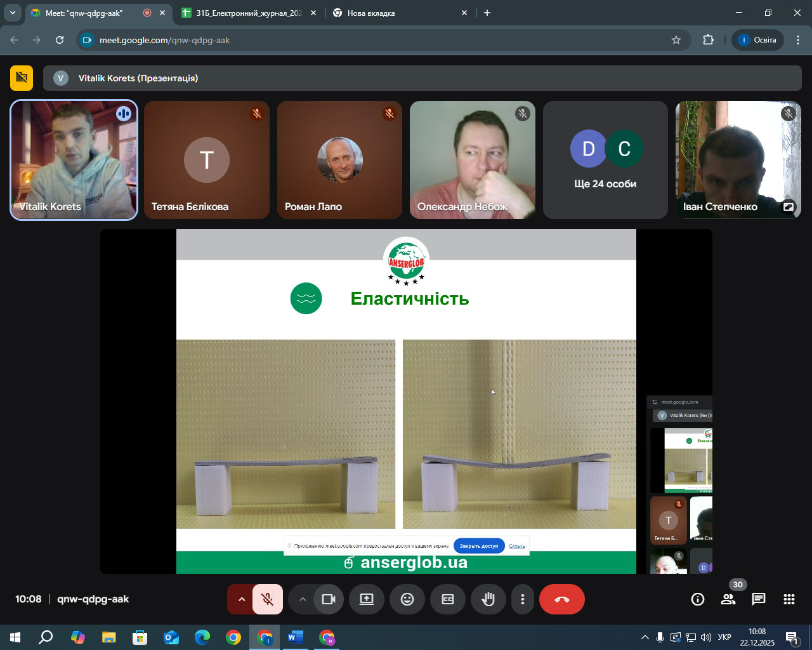Open the activities grid icon

tap(789, 599)
